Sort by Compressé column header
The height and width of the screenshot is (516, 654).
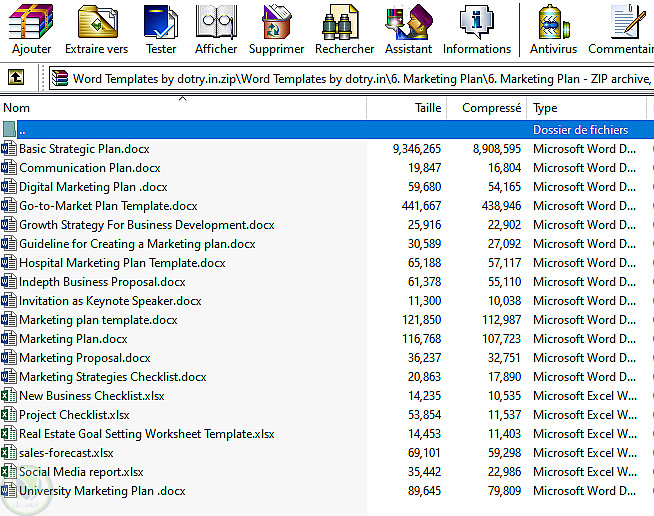487,108
